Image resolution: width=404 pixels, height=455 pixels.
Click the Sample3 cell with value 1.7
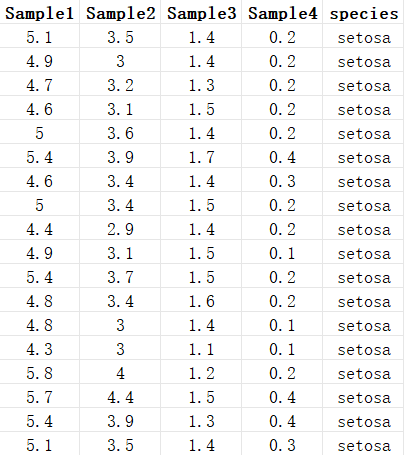click(201, 156)
